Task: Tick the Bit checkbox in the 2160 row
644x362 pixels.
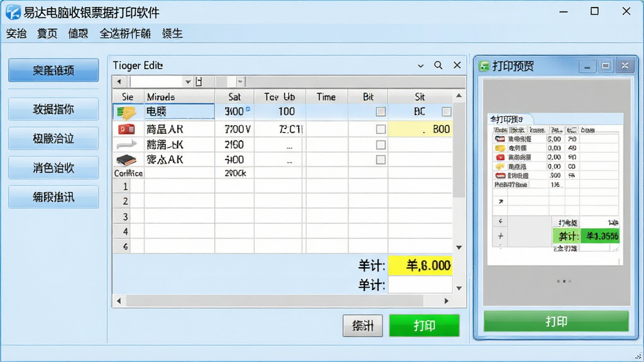Action: click(380, 145)
